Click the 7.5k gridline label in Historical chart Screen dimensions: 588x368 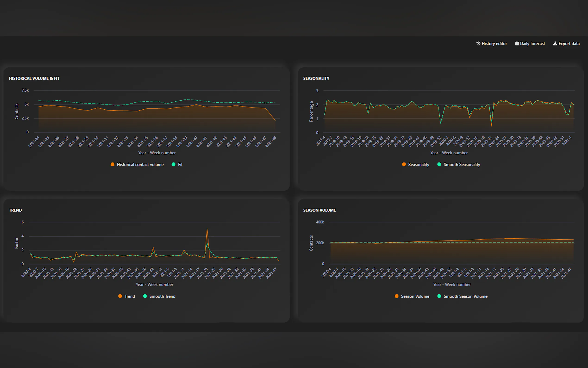point(25,90)
